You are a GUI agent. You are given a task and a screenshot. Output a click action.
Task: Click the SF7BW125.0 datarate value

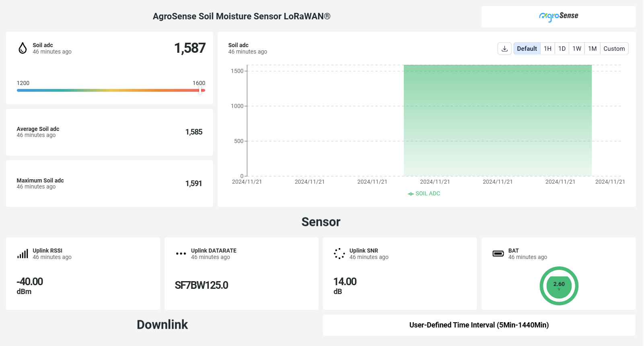coord(202,285)
